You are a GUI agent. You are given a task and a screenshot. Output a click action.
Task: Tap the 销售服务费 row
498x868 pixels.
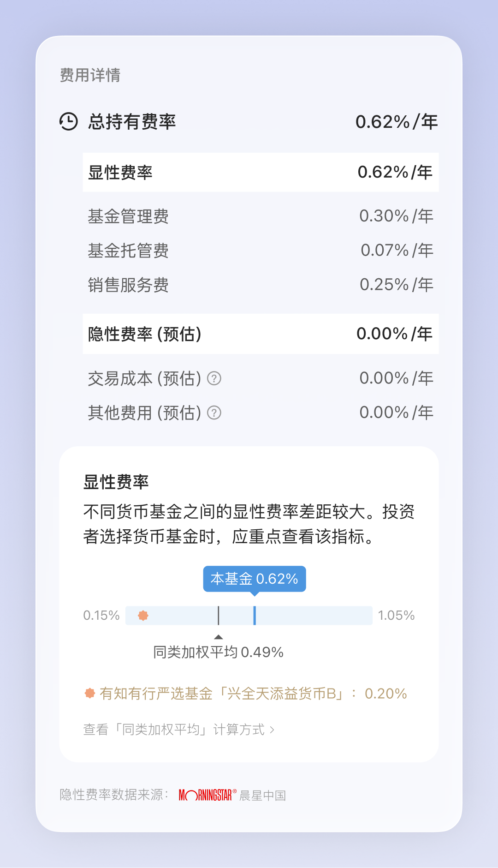tap(261, 285)
